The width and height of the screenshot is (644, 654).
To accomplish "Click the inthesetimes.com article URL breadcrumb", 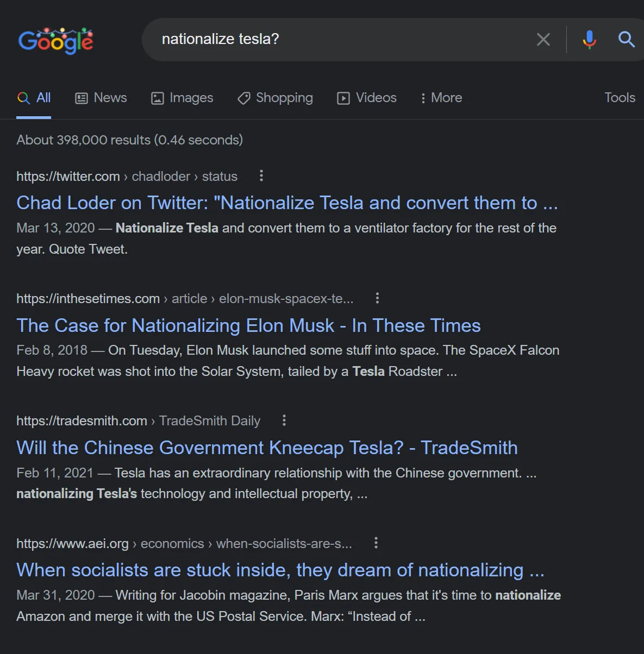I will tap(185, 299).
